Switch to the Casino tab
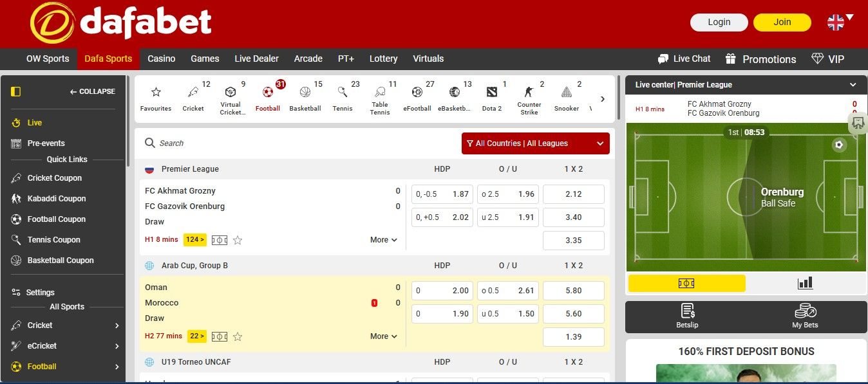The width and height of the screenshot is (868, 384). click(161, 59)
